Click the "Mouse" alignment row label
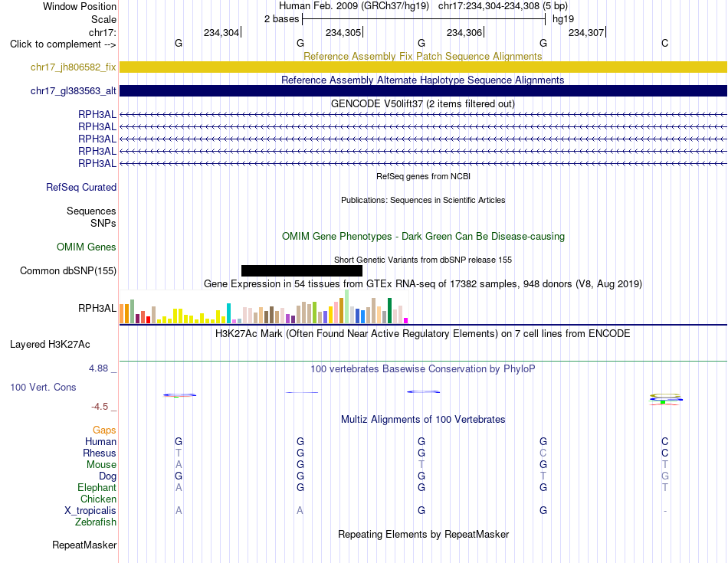Image resolution: width=728 pixels, height=563 pixels. (x=101, y=465)
